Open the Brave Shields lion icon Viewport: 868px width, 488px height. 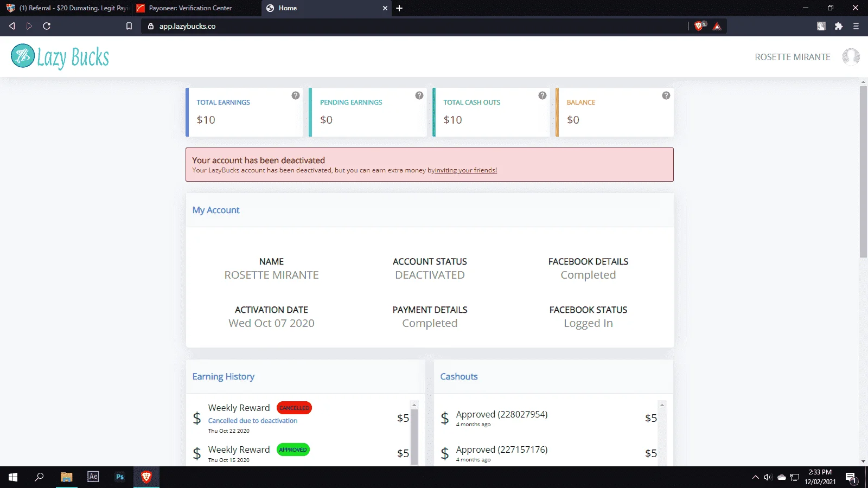pyautogui.click(x=700, y=26)
